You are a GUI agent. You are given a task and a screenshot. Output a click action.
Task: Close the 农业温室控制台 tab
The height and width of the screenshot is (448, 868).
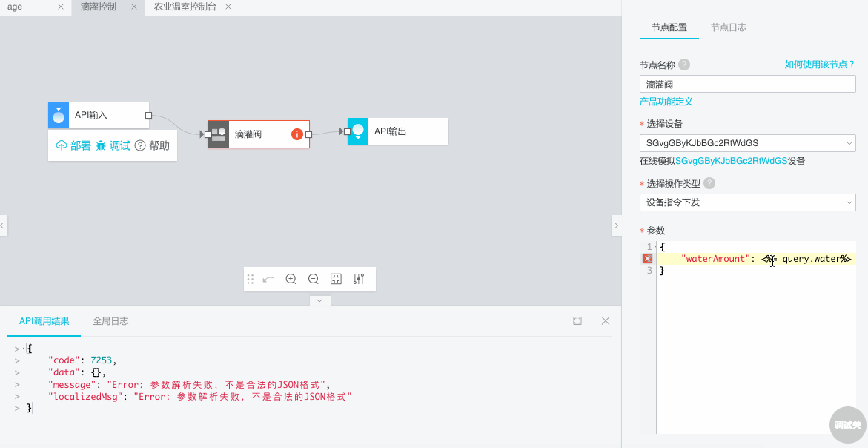point(228,7)
